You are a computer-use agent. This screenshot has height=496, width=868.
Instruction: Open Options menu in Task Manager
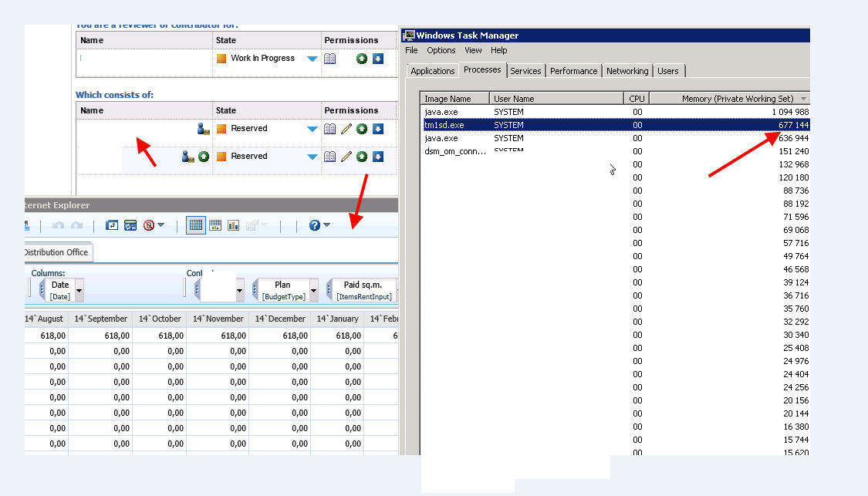441,50
